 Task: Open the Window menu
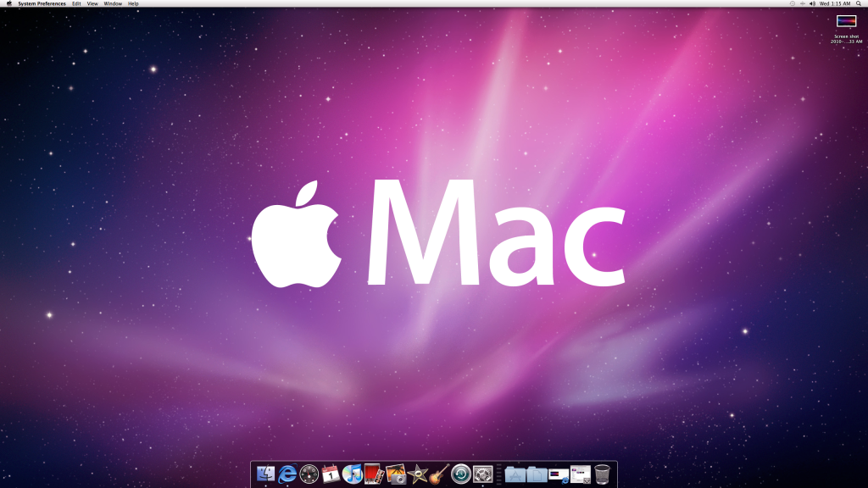coord(113,3)
